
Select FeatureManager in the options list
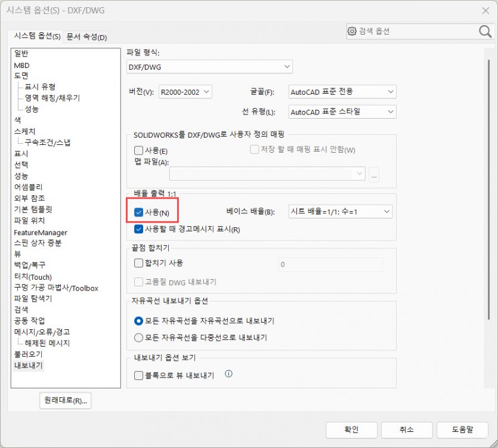41,233
